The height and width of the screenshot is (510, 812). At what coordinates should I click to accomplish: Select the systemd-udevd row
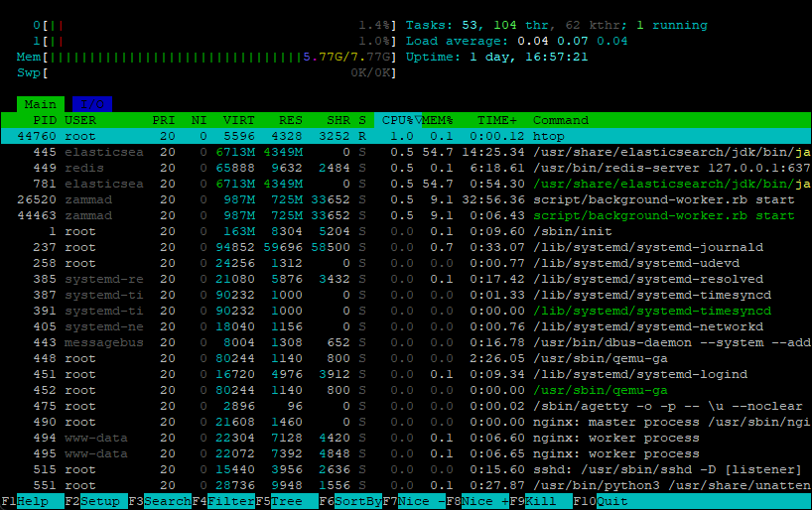coord(406,263)
